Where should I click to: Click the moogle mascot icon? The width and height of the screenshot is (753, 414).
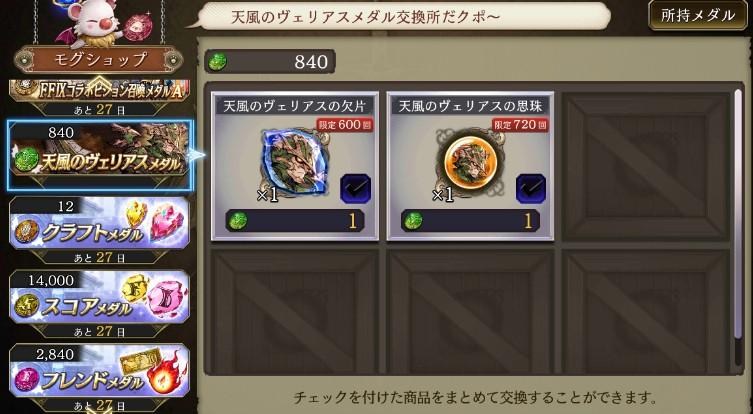[x=92, y=23]
